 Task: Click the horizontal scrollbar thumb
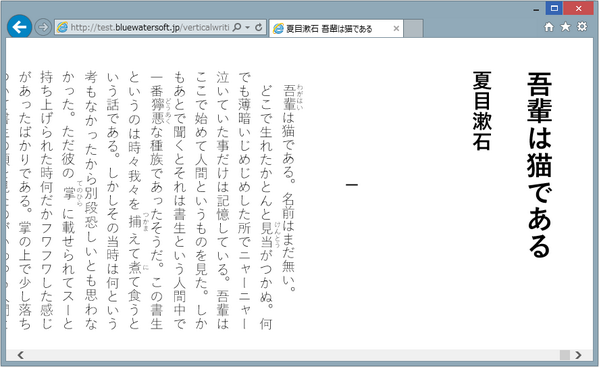pos(565,355)
